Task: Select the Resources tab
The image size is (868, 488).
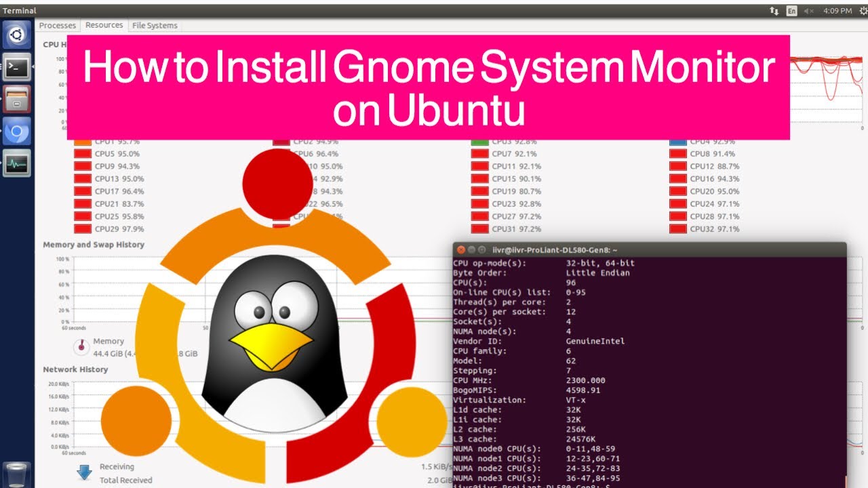Action: point(104,25)
